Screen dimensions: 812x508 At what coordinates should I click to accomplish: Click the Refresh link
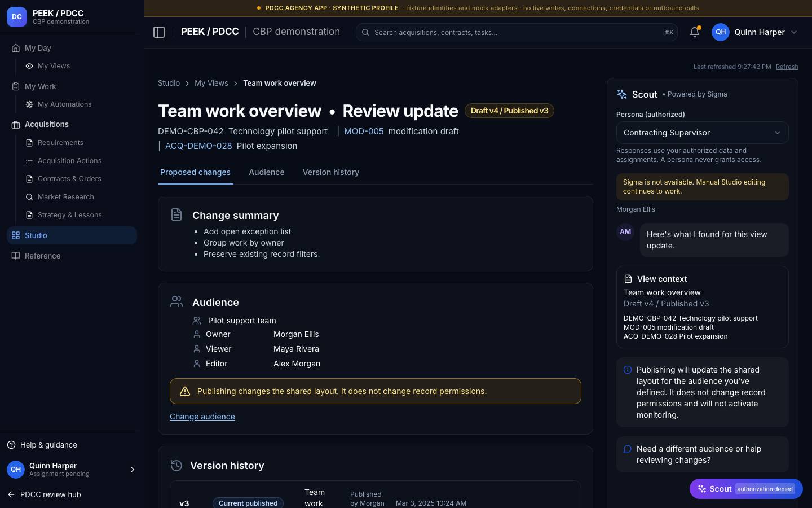coord(787,67)
